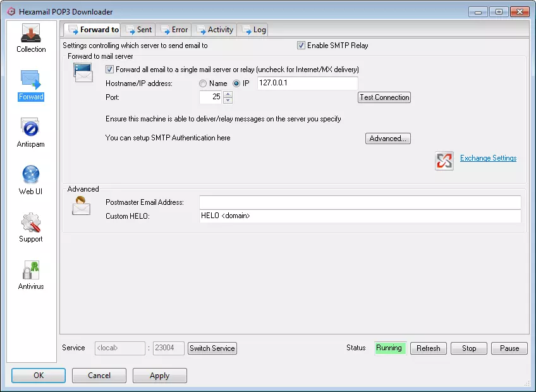Uncheck Forward all email to single server

110,70
